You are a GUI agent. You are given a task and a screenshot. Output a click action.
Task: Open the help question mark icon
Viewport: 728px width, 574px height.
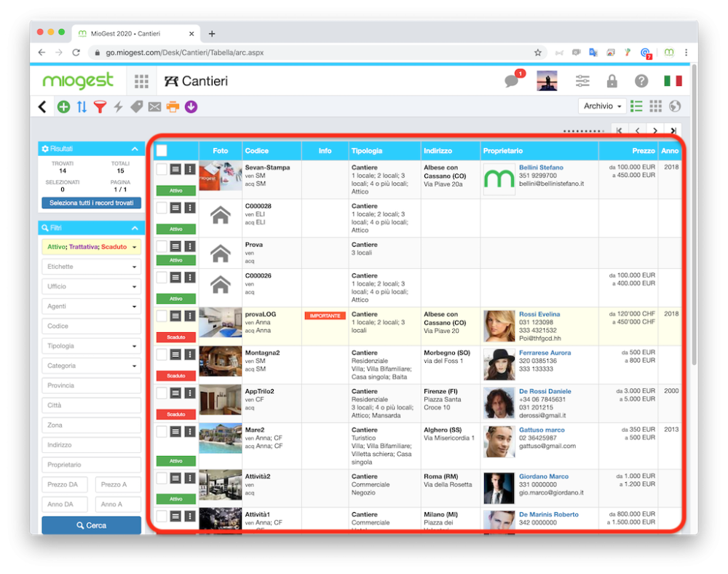click(641, 82)
